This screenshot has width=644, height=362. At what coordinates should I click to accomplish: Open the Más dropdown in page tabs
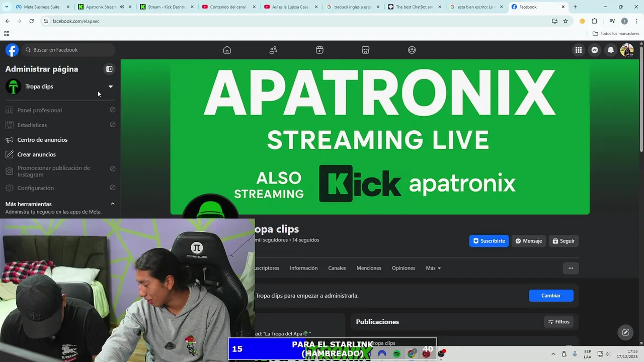[x=433, y=268]
